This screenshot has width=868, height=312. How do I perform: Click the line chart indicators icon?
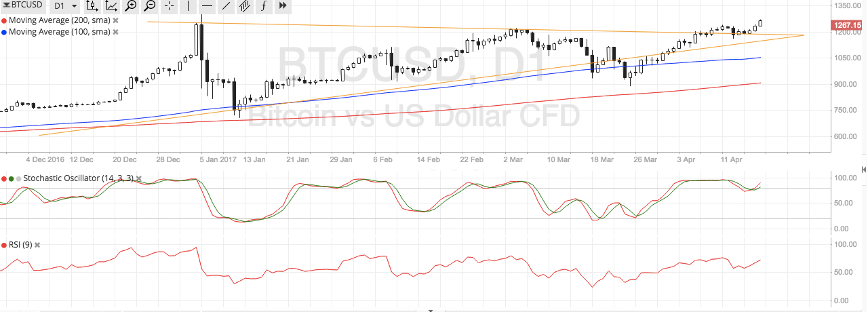[112, 5]
